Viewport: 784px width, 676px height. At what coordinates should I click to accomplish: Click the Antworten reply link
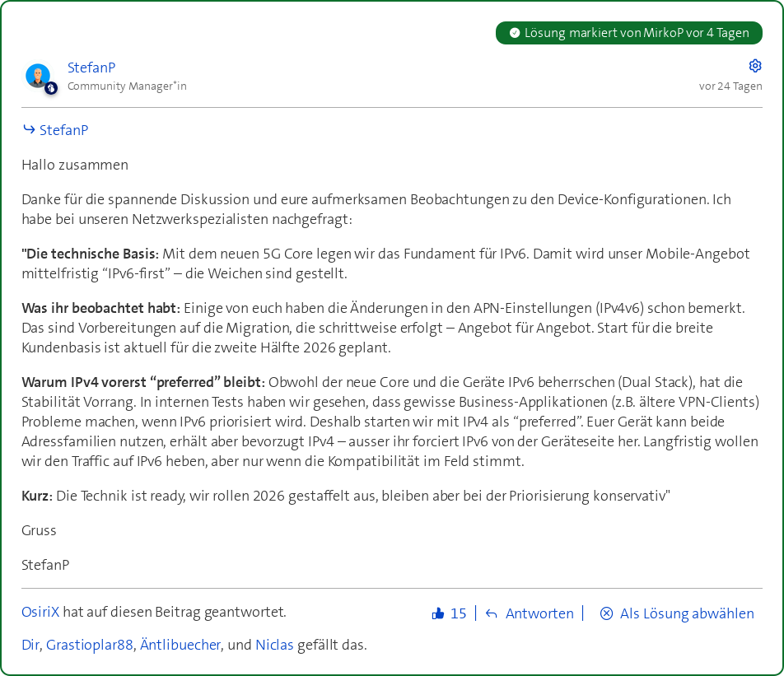[x=539, y=613]
